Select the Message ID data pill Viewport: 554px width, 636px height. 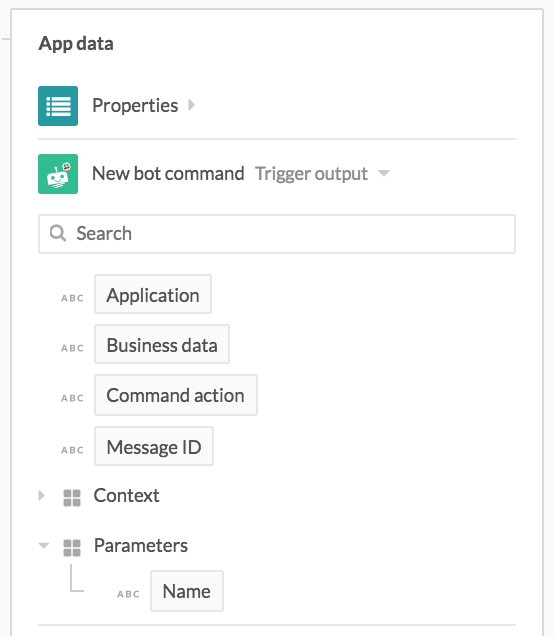[x=154, y=446]
